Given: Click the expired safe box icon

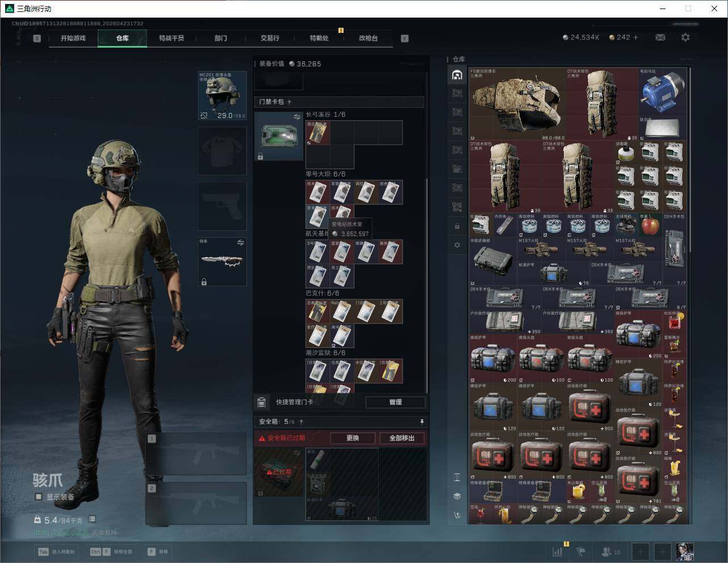Looking at the screenshot, I should pyautogui.click(x=278, y=472).
